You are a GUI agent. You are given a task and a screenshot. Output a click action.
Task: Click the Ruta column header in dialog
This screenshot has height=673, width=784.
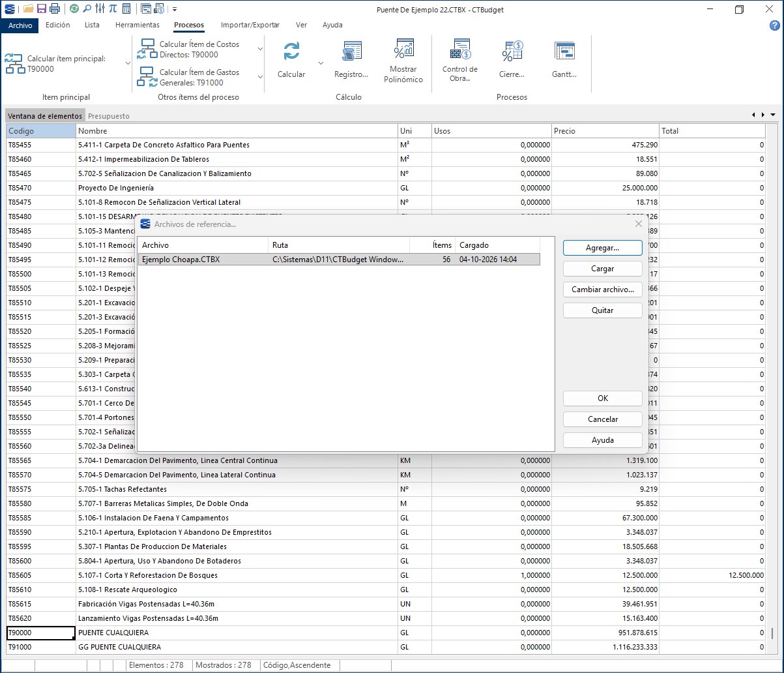(x=339, y=245)
